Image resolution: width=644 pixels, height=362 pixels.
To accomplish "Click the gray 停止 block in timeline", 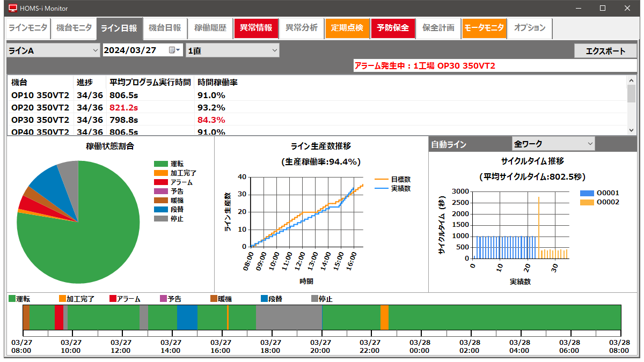I will 288,317.
